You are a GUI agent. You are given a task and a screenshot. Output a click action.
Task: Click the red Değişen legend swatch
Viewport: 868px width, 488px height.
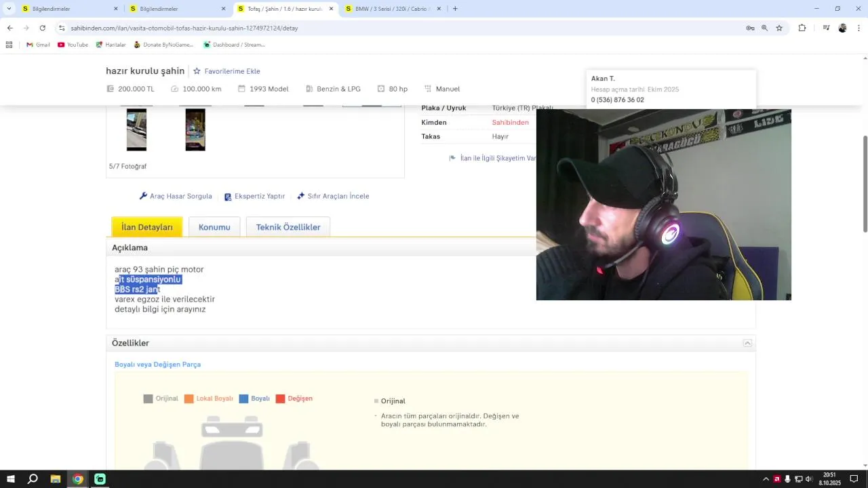(280, 399)
